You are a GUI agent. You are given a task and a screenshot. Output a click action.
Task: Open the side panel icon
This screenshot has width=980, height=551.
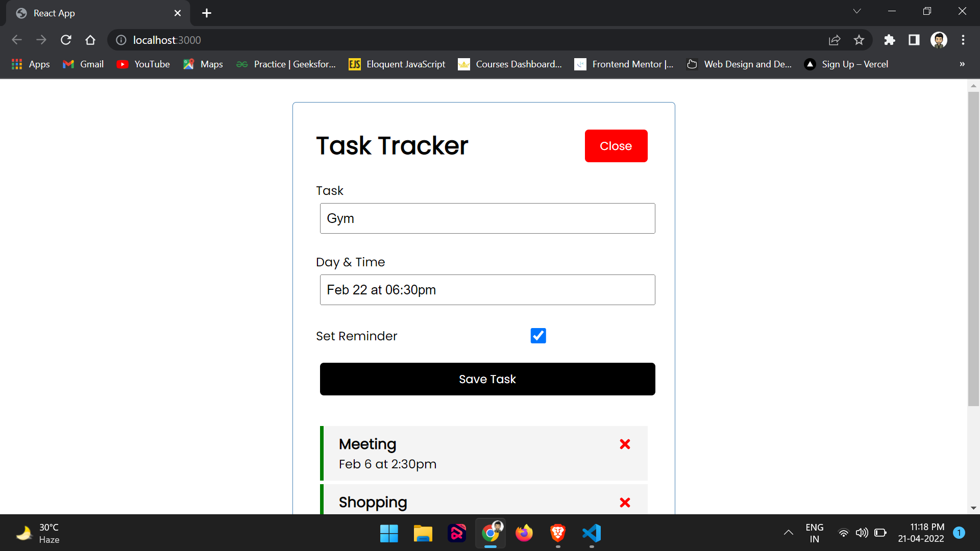tap(914, 40)
